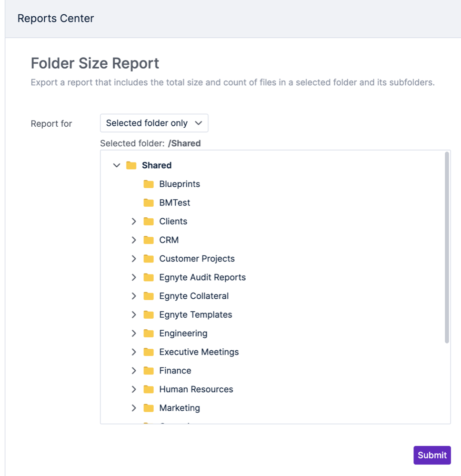
Task: Click the CRM folder icon
Action: [149, 240]
